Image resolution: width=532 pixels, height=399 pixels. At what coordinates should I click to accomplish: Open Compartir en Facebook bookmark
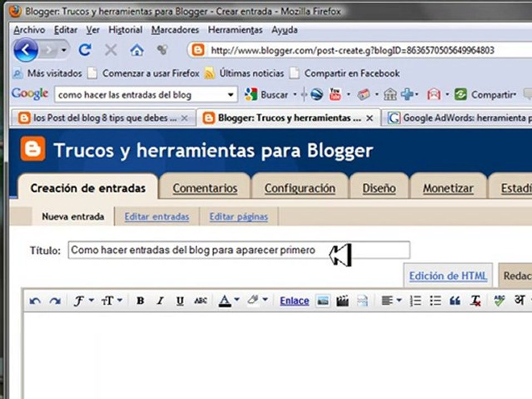coord(345,73)
